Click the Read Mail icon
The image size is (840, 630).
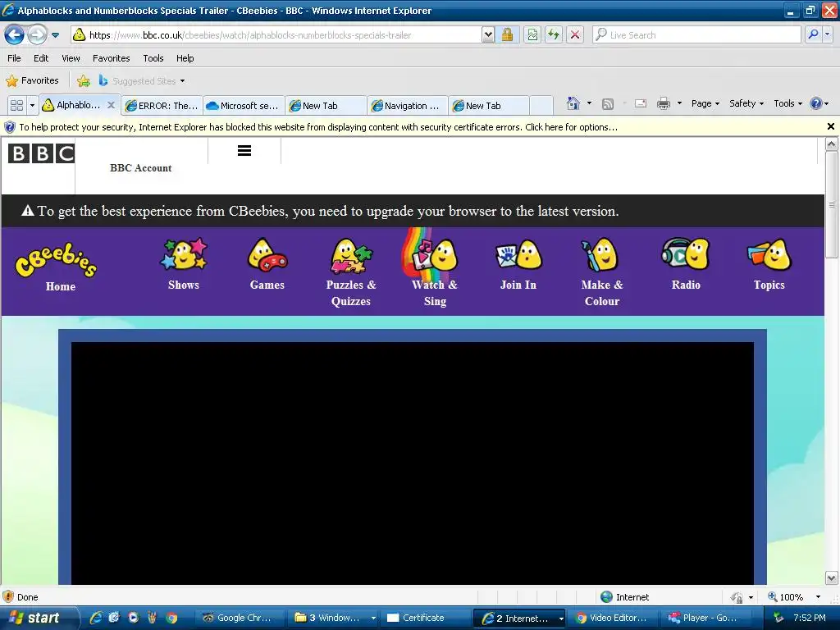[641, 103]
